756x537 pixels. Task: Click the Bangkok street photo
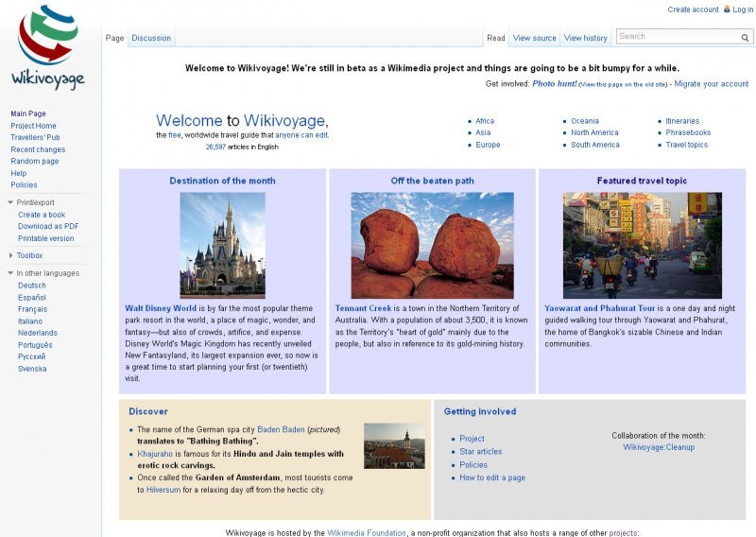[x=643, y=245]
